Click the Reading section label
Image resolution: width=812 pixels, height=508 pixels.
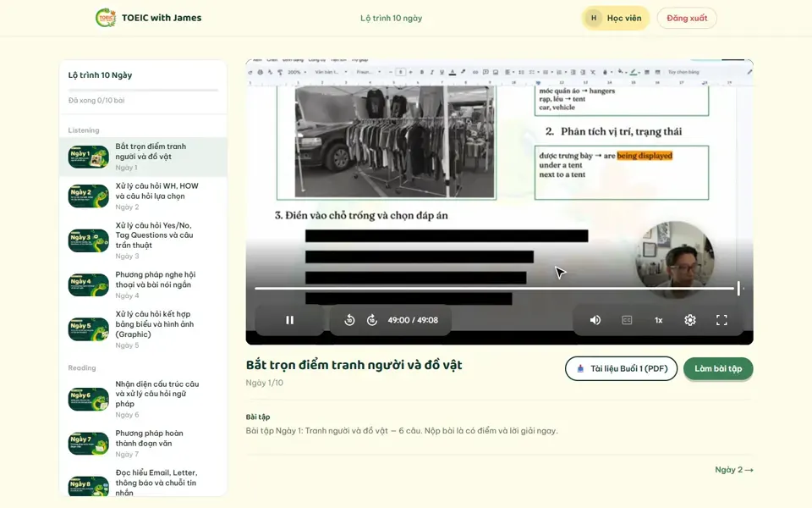point(82,367)
